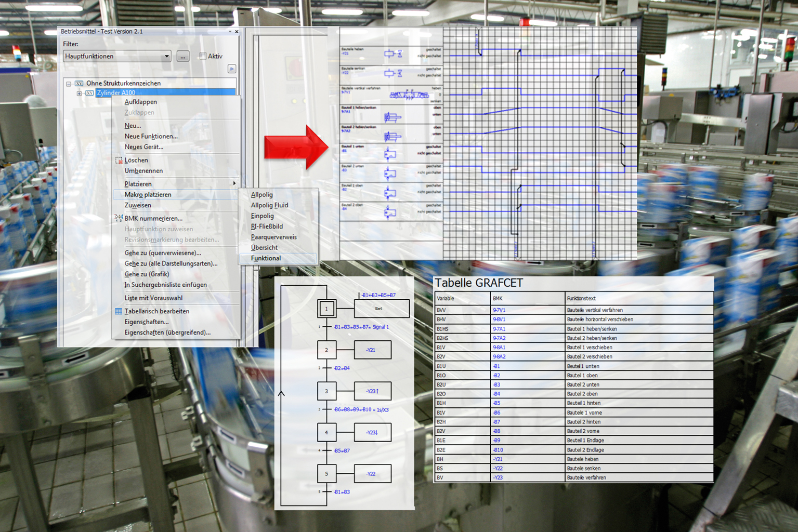Click BMK link 9-8V1 in GRAFCET table
The width and height of the screenshot is (798, 532).
coord(499,320)
